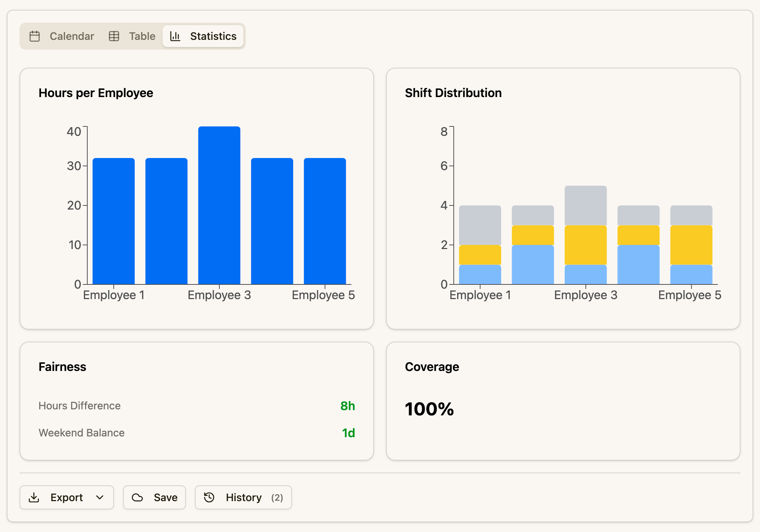This screenshot has width=760, height=532.
Task: Switch to the Calendar tab
Action: pos(71,36)
